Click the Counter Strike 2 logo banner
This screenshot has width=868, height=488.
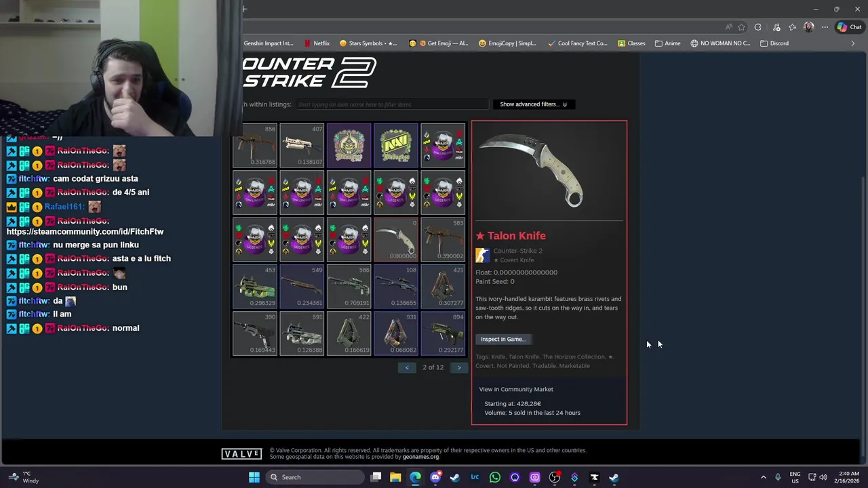coord(309,73)
